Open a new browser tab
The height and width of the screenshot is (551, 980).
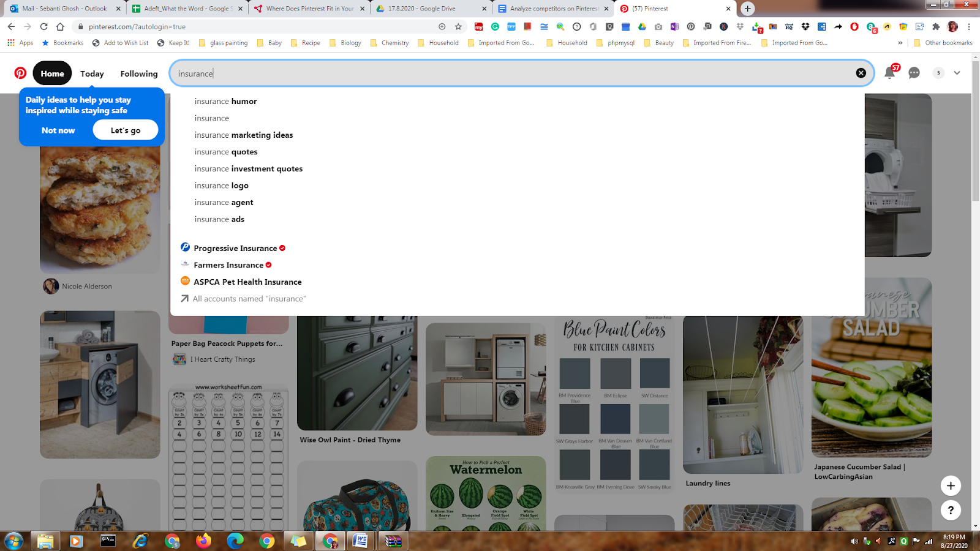[x=747, y=9]
